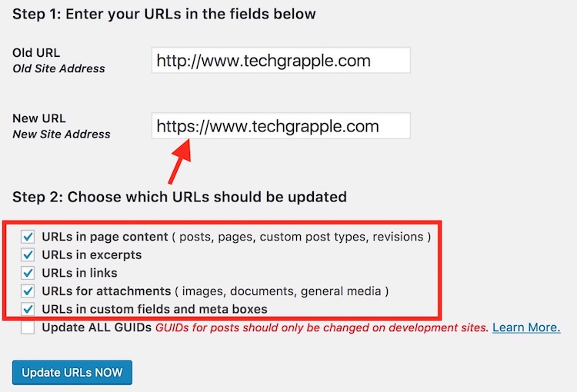The width and height of the screenshot is (577, 392).
Task: Uncheck the URLs in page content checkbox
Action: click(x=28, y=236)
